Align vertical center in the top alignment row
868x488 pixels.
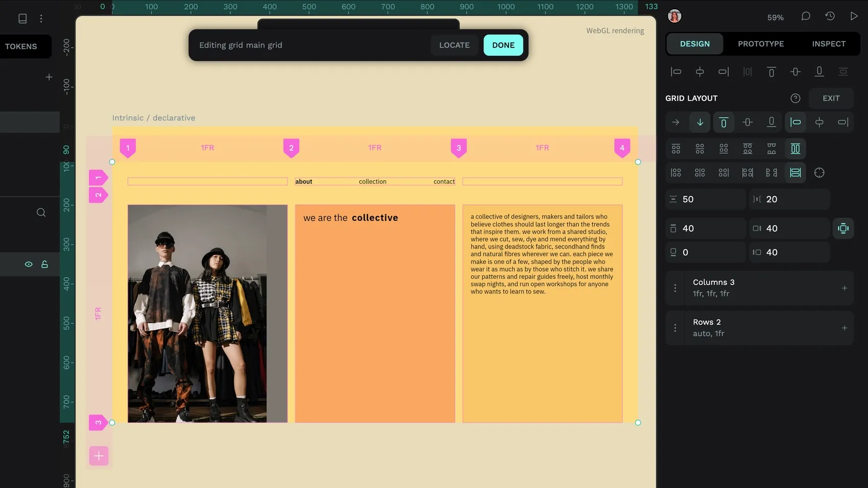[795, 71]
